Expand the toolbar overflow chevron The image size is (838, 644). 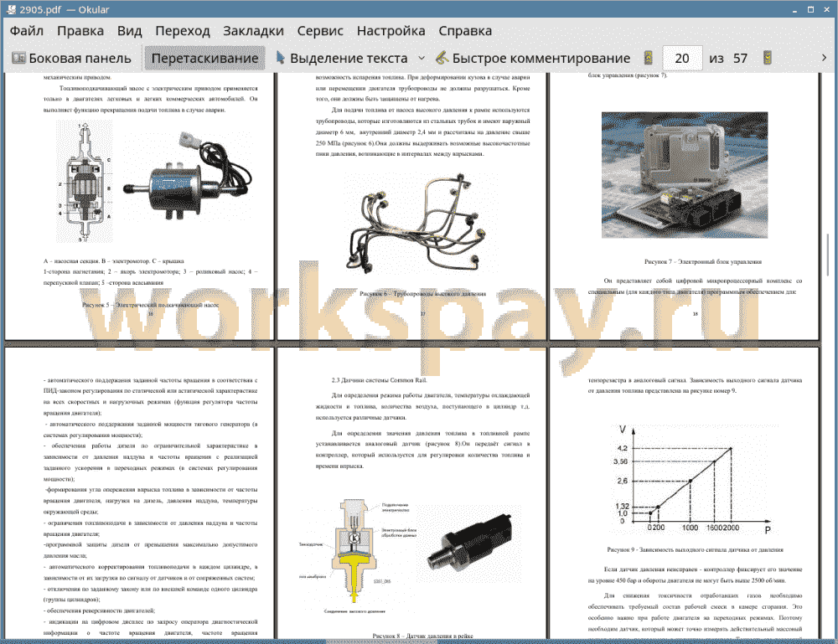pyautogui.click(x=824, y=58)
